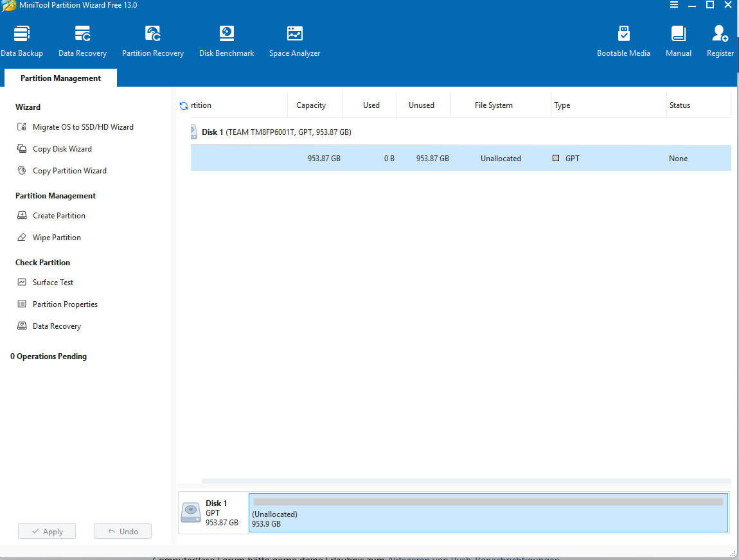Image resolution: width=739 pixels, height=560 pixels.
Task: Choose Create Partition in sidebar
Action: pos(51,216)
